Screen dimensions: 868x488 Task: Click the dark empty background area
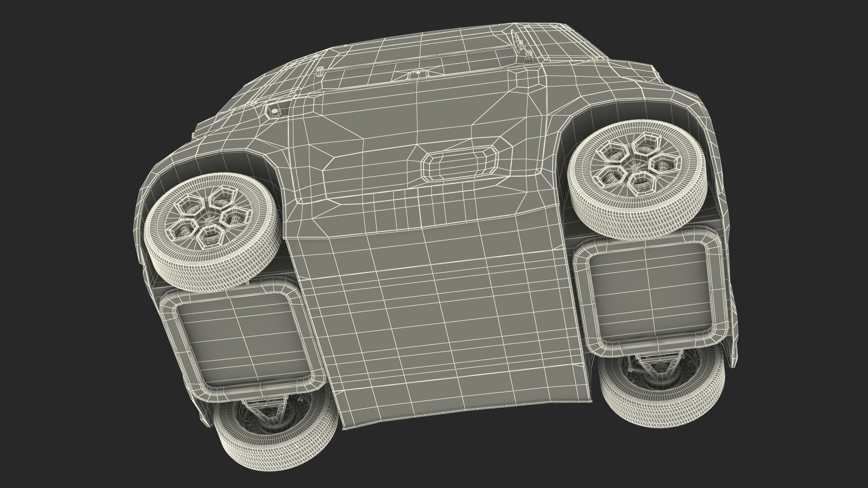point(68,68)
